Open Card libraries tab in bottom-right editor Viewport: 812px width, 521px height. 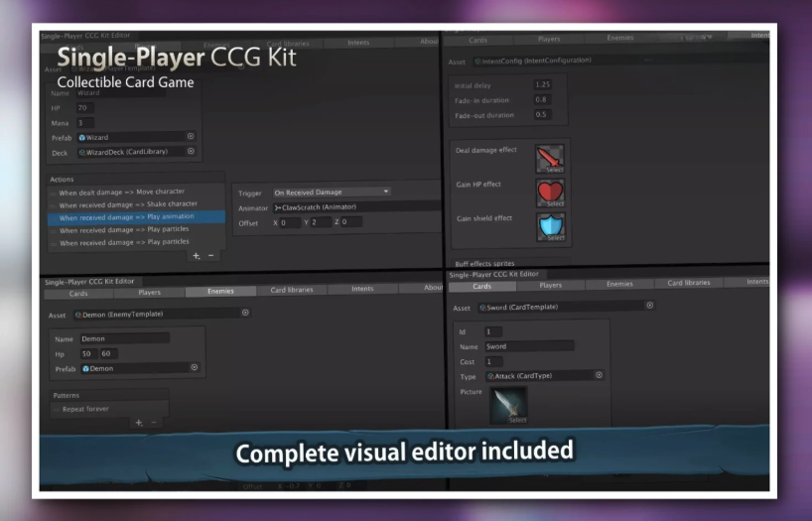(689, 283)
